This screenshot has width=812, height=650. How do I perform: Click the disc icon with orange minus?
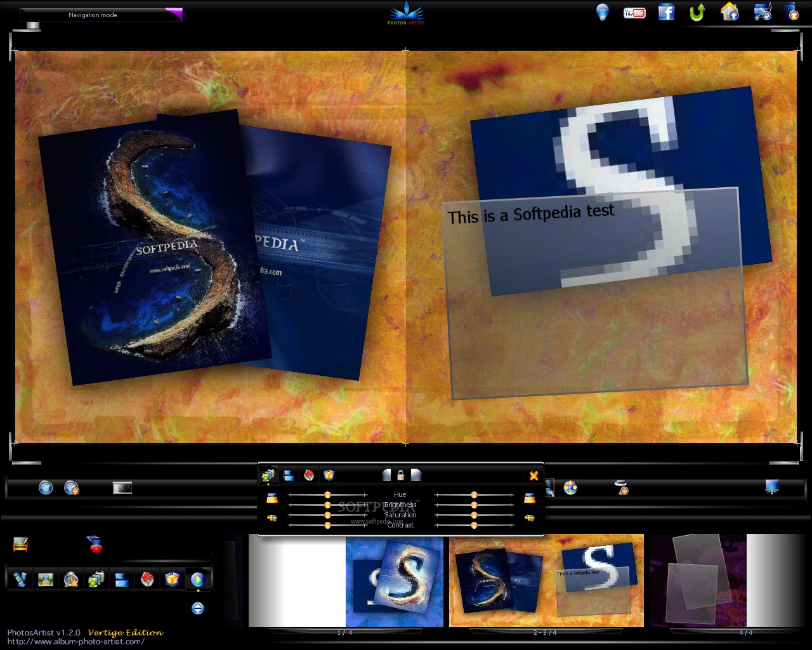622,487
